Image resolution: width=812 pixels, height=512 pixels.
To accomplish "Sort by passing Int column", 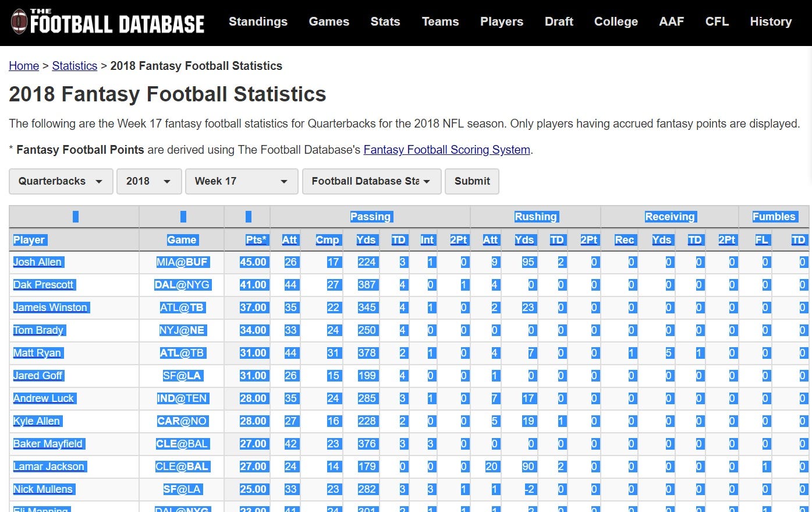I will [x=427, y=240].
